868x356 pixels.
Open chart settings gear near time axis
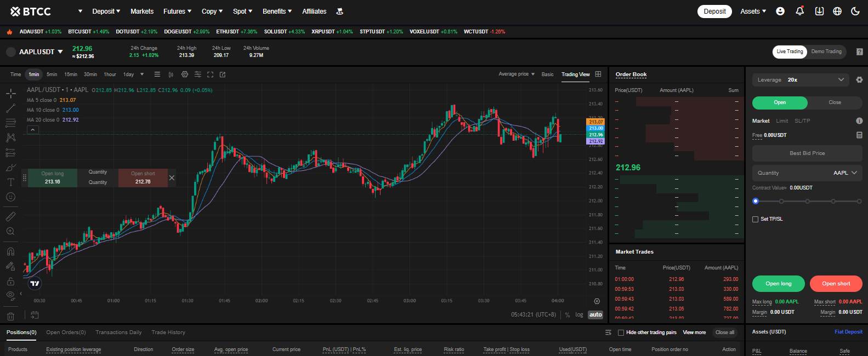[x=597, y=301]
